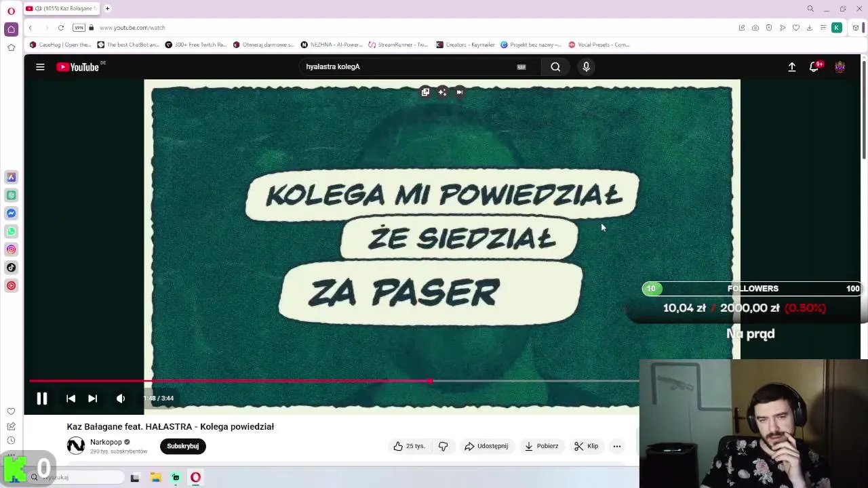Viewport: 868px width, 488px height.
Task: Run search with the magnifier button
Action: pyautogui.click(x=555, y=66)
